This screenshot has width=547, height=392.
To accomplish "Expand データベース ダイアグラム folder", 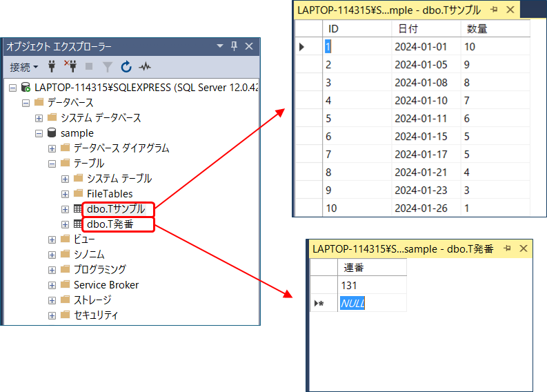I will point(52,148).
